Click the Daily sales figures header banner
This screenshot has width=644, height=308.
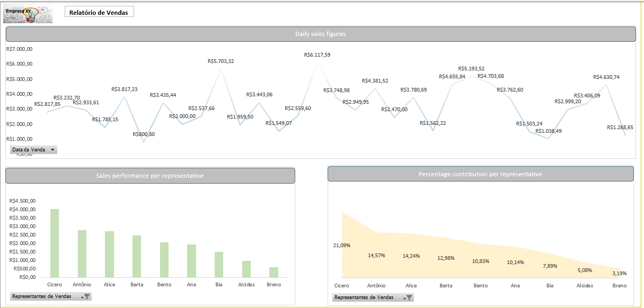[x=320, y=34]
